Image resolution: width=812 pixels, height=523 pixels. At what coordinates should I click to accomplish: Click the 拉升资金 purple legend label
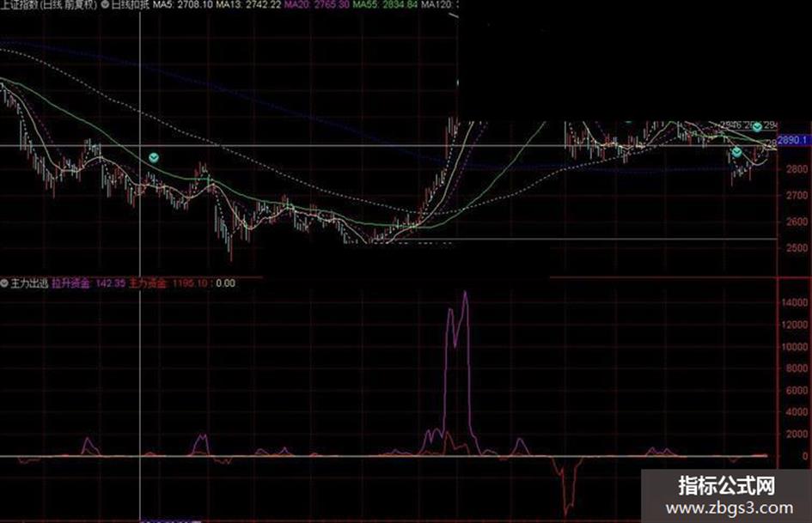[x=71, y=283]
